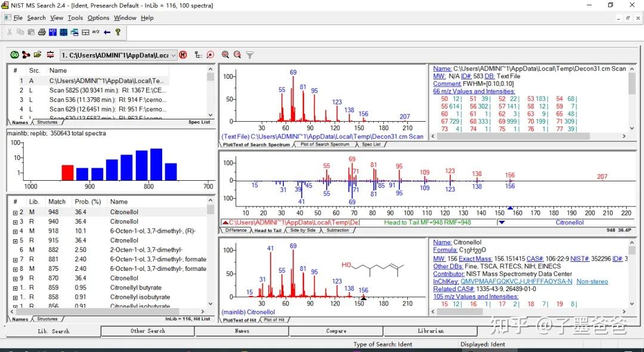Click the open folder icon in search toolbar
This screenshot has width=644, height=352.
point(38,55)
